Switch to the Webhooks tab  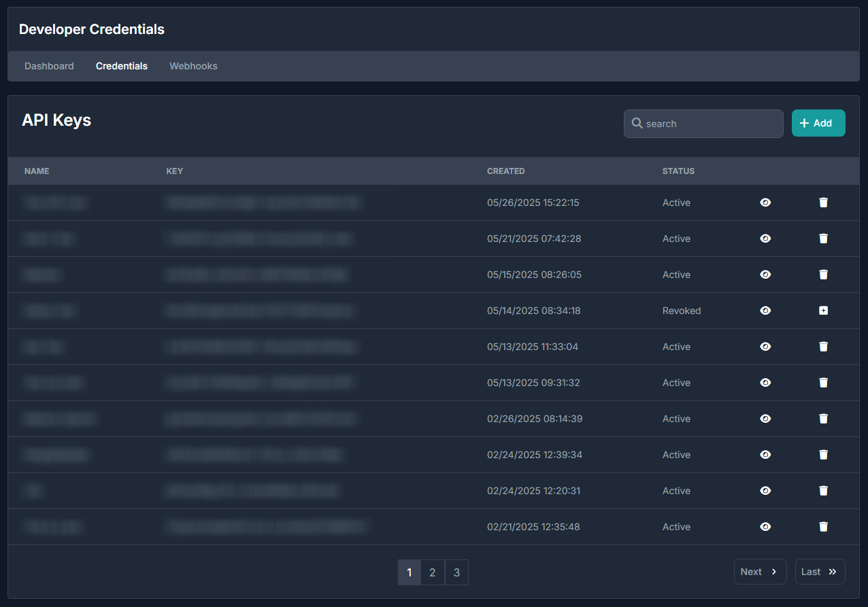193,66
